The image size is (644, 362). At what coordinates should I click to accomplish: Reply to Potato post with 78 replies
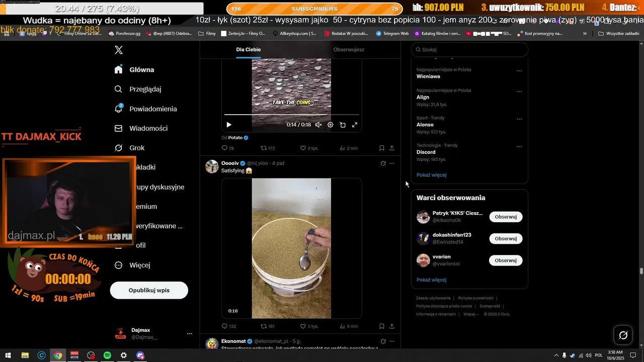(228, 148)
